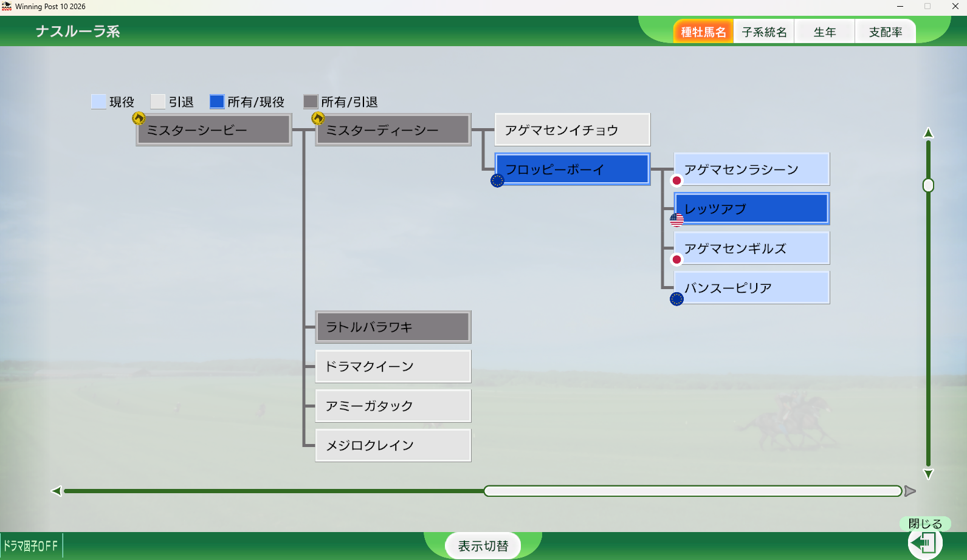Select the アゲマセンギルズ node

pos(752,248)
